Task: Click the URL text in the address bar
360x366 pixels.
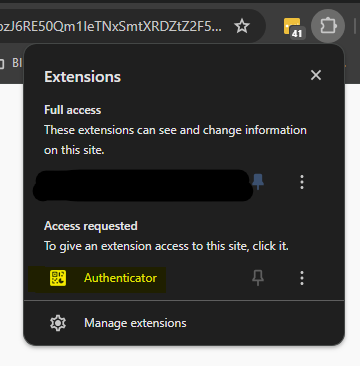Action: 111,27
